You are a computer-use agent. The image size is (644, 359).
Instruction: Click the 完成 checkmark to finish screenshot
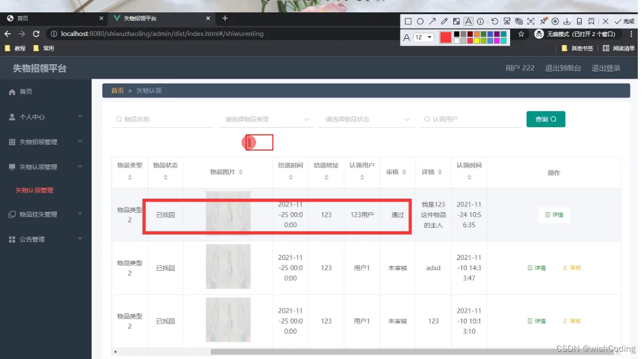(624, 21)
